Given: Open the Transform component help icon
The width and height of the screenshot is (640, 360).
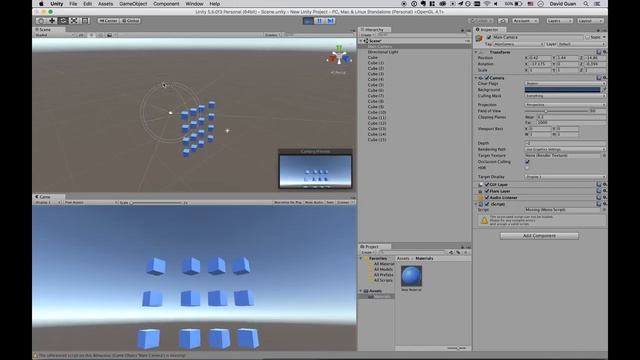Looking at the screenshot, I should click(x=599, y=52).
